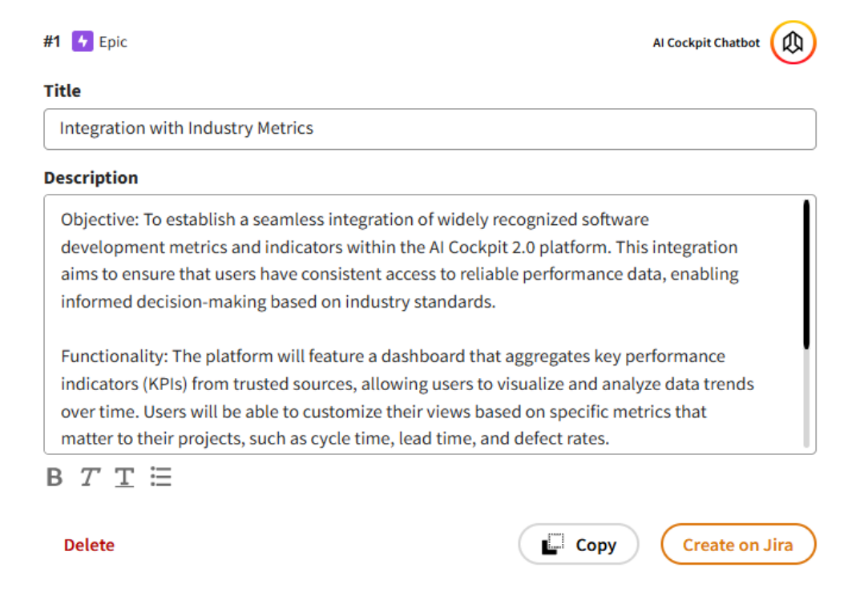The width and height of the screenshot is (868, 608).
Task: Click the Epic type label
Action: tap(113, 42)
